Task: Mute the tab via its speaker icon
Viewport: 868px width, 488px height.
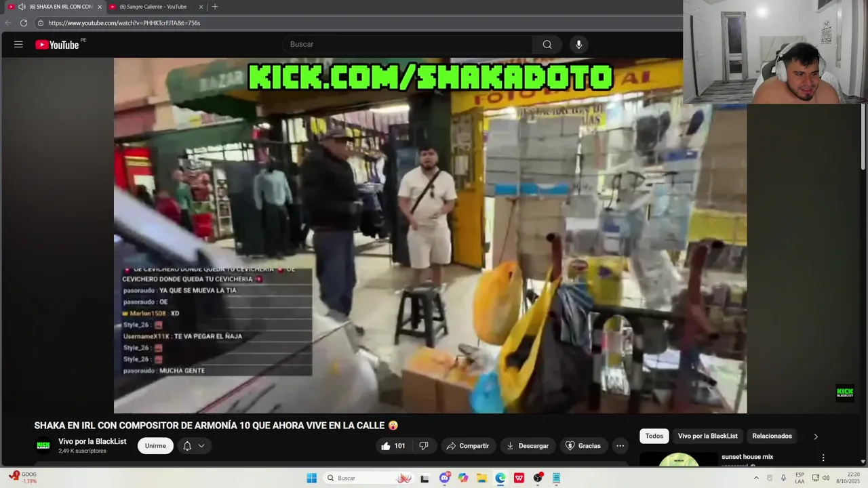Action: 22,7
